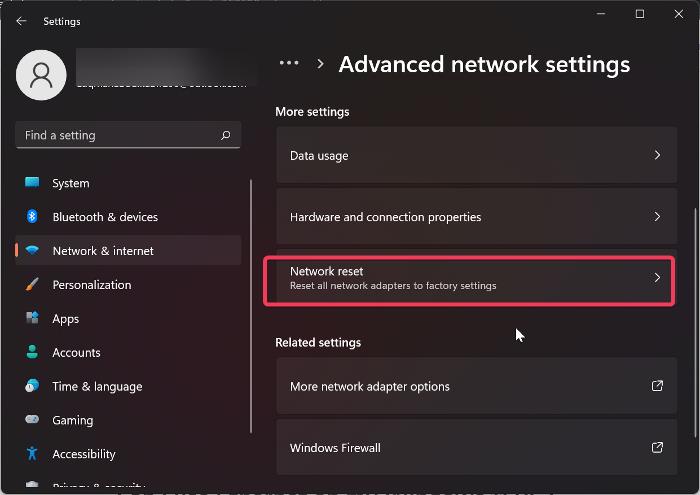This screenshot has height=495, width=700.
Task: Click the Accessibility figure icon
Action: (x=32, y=454)
